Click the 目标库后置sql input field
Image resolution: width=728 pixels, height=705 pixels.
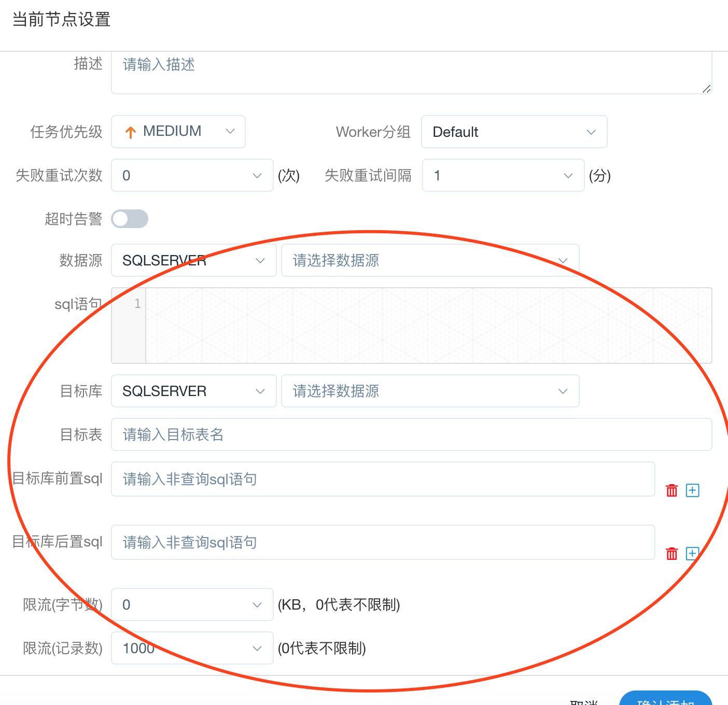coord(383,542)
